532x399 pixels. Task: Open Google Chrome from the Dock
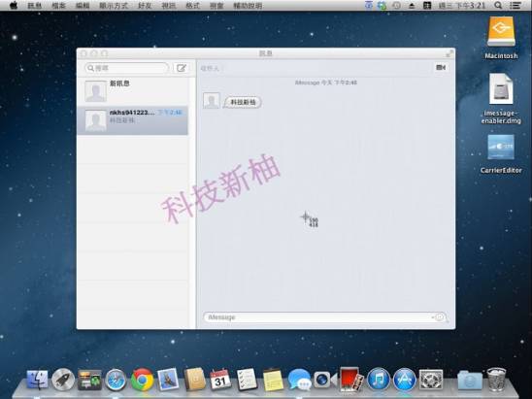pos(142,380)
